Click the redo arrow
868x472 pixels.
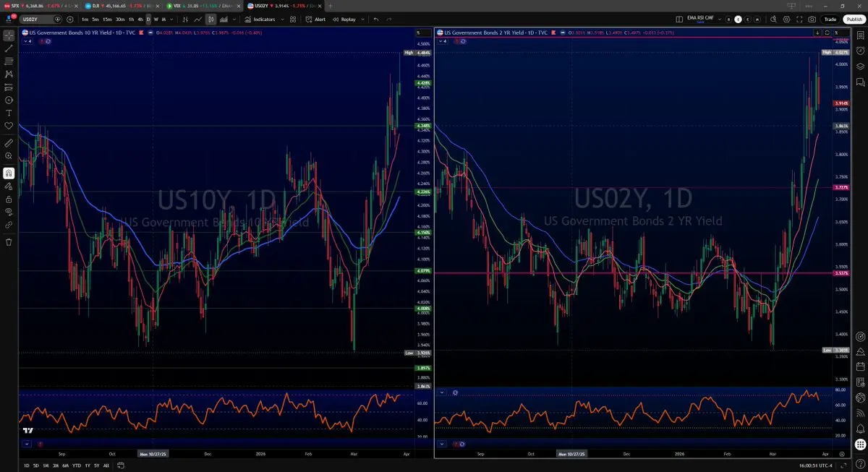391,20
